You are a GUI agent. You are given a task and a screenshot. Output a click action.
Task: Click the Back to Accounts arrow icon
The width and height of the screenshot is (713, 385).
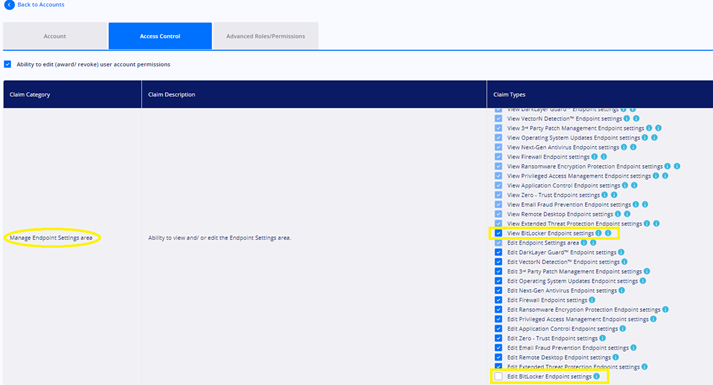click(9, 5)
